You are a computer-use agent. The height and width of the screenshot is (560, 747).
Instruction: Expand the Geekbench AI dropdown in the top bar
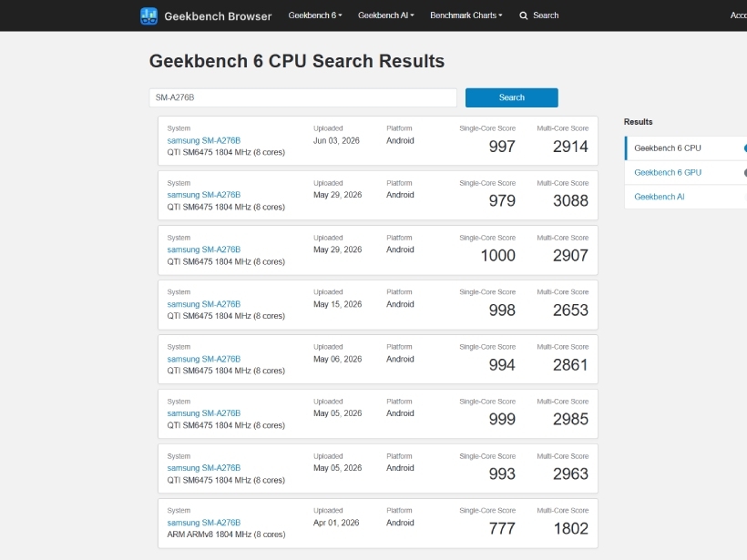tap(386, 15)
